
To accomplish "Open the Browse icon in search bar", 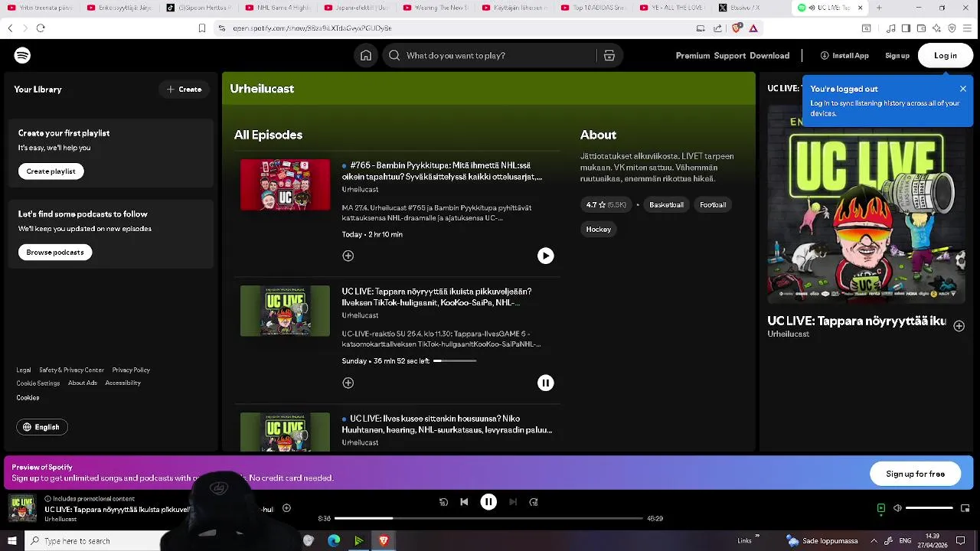I will [609, 55].
